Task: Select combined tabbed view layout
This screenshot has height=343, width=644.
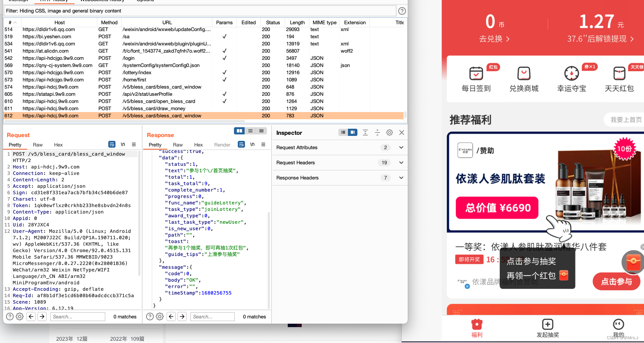Action: point(261,131)
